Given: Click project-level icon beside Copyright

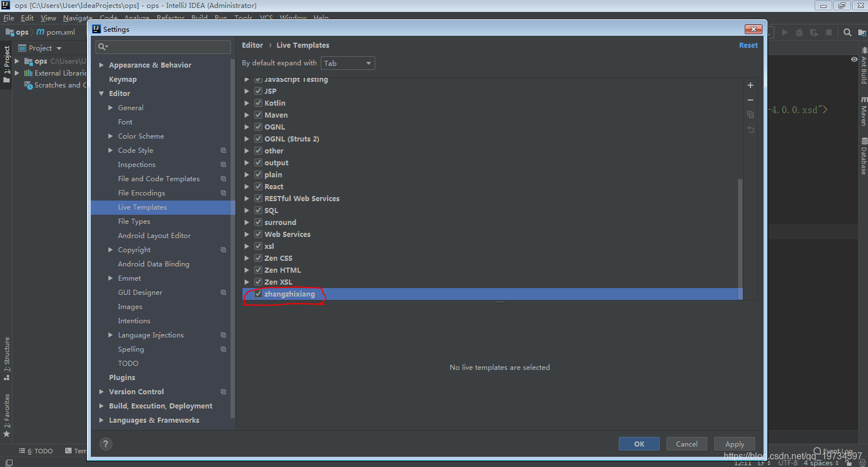Looking at the screenshot, I should tap(223, 250).
